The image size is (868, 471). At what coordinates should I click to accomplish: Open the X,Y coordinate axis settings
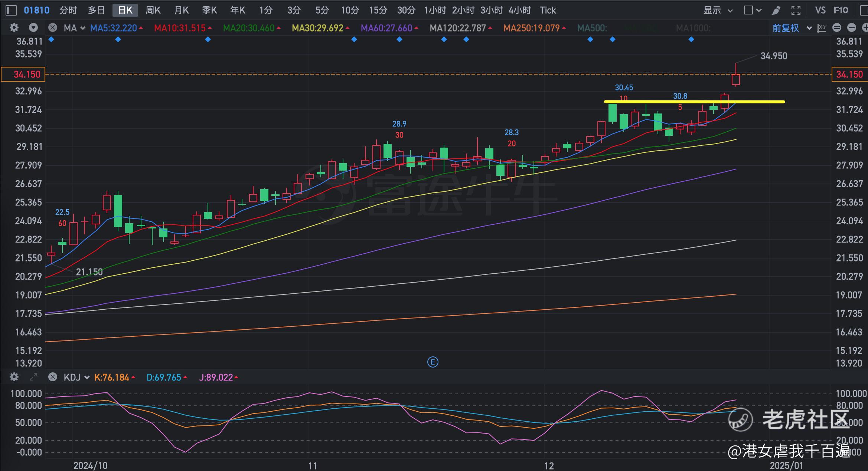pos(822,28)
